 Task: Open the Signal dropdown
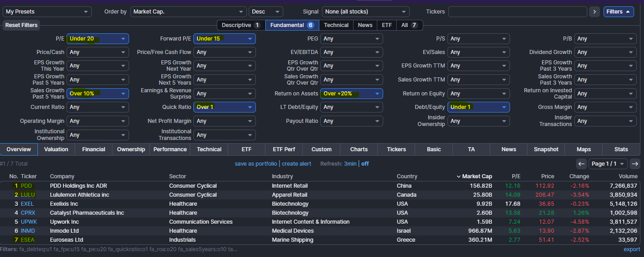[x=365, y=12]
